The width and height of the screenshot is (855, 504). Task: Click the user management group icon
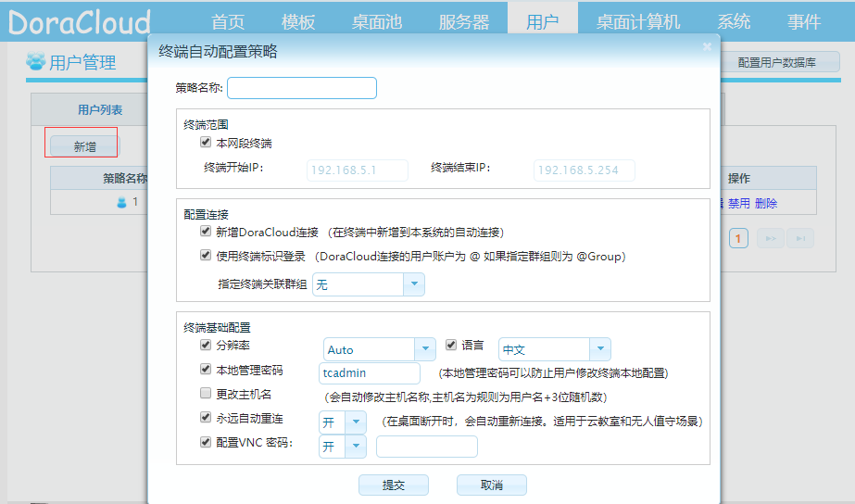tap(36, 61)
